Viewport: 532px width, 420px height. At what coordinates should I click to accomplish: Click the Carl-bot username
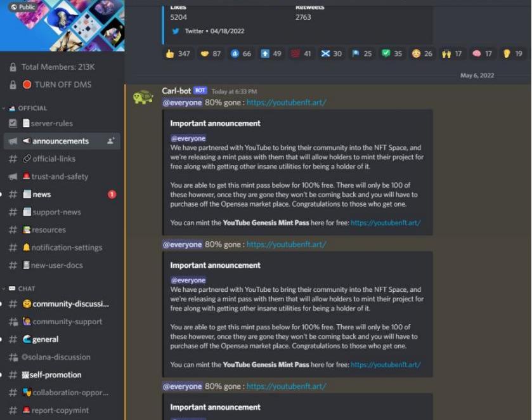(x=176, y=91)
